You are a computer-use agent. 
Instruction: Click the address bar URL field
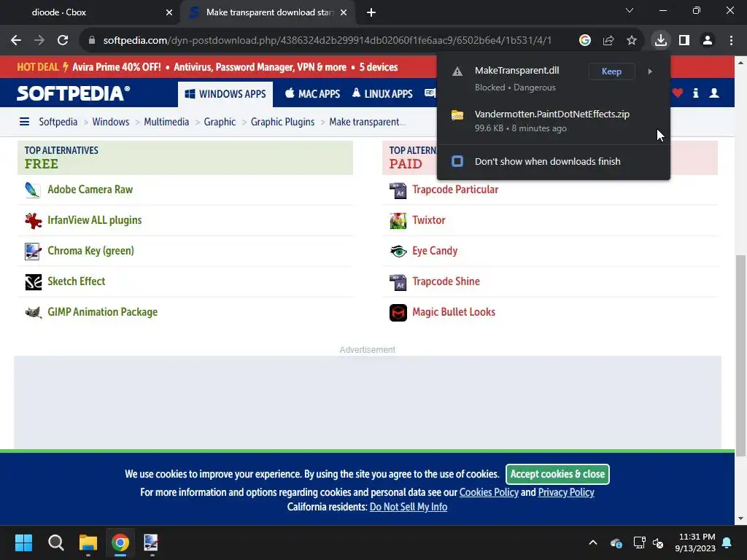327,41
